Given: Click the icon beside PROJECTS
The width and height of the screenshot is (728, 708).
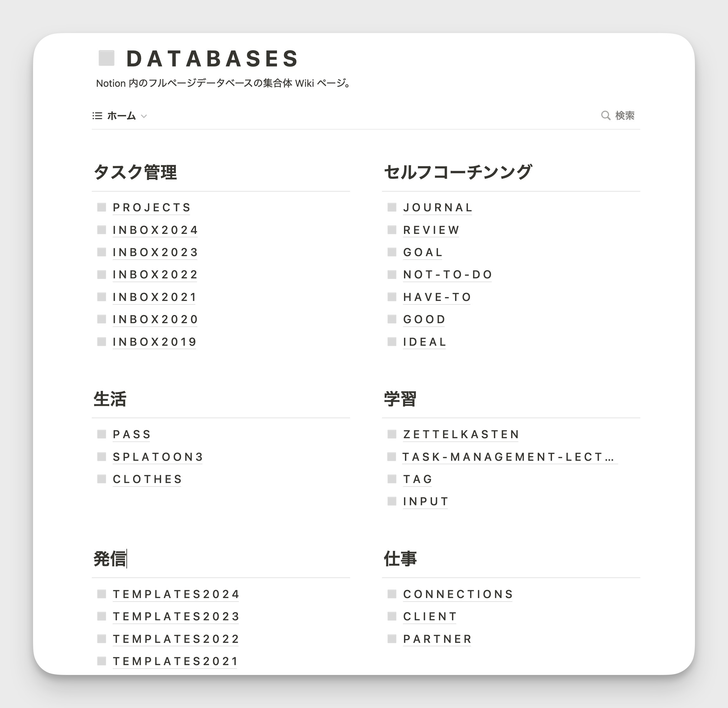Looking at the screenshot, I should click(x=102, y=207).
